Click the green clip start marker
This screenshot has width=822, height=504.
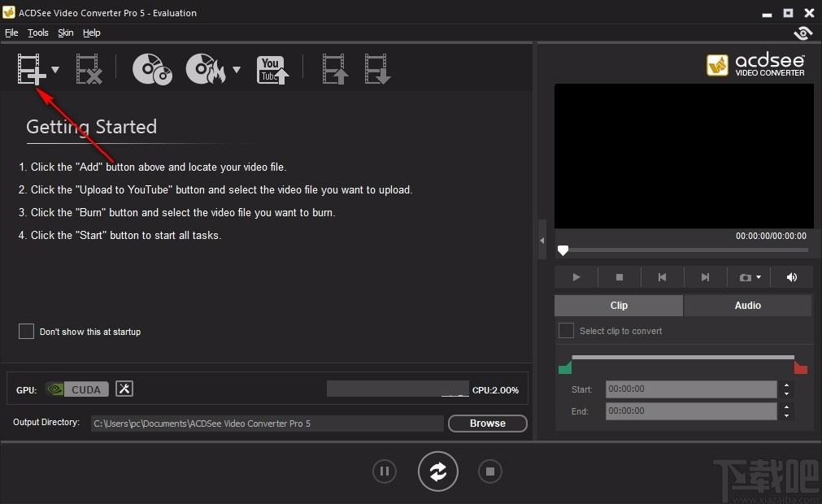(564, 367)
